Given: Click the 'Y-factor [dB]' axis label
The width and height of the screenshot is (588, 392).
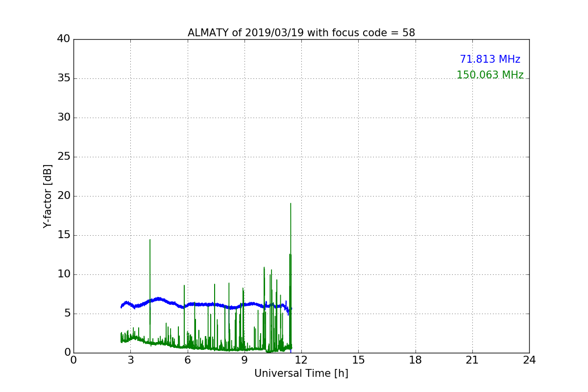Looking at the screenshot, I should [x=48, y=196].
